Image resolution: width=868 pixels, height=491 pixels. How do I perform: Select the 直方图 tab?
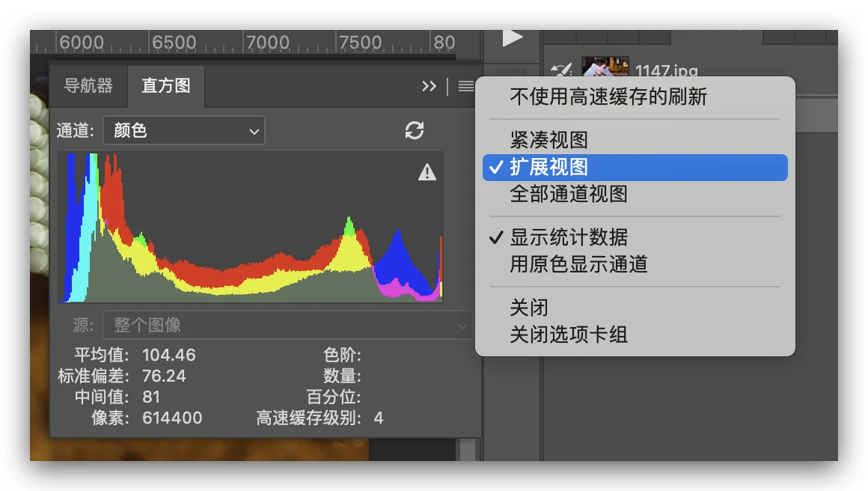click(166, 86)
